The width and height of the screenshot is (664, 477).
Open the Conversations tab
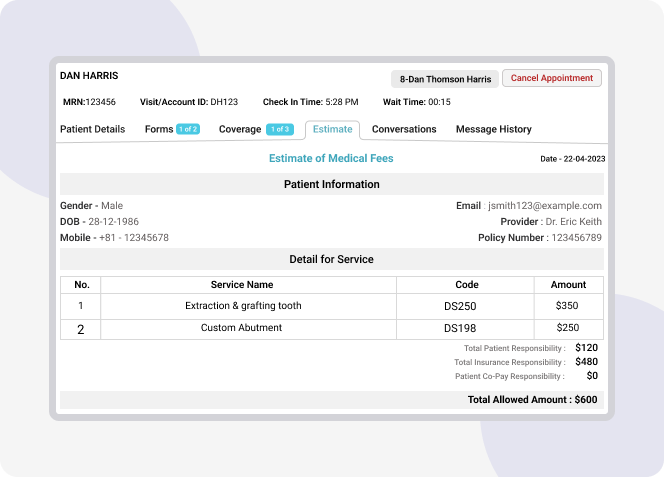[404, 129]
